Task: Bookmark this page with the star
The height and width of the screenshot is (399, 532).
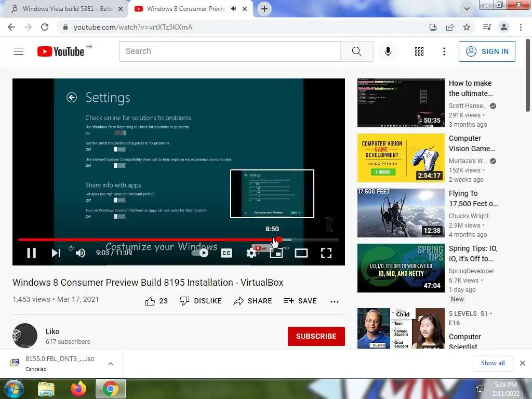Action: (x=467, y=27)
